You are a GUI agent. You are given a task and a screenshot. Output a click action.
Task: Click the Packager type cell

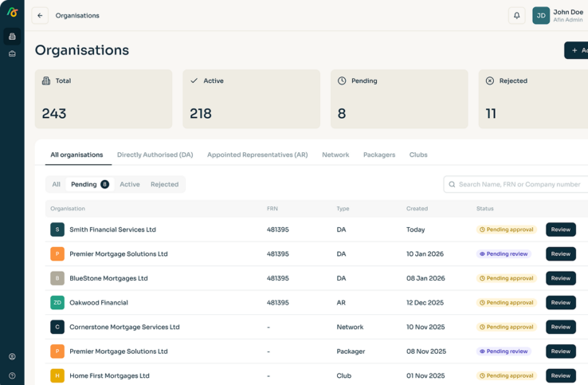click(351, 352)
